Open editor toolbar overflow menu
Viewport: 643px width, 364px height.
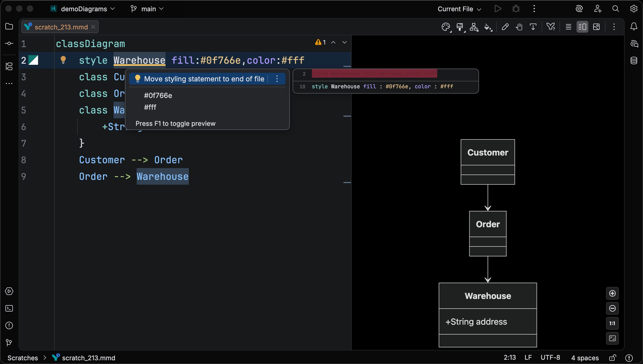click(614, 27)
